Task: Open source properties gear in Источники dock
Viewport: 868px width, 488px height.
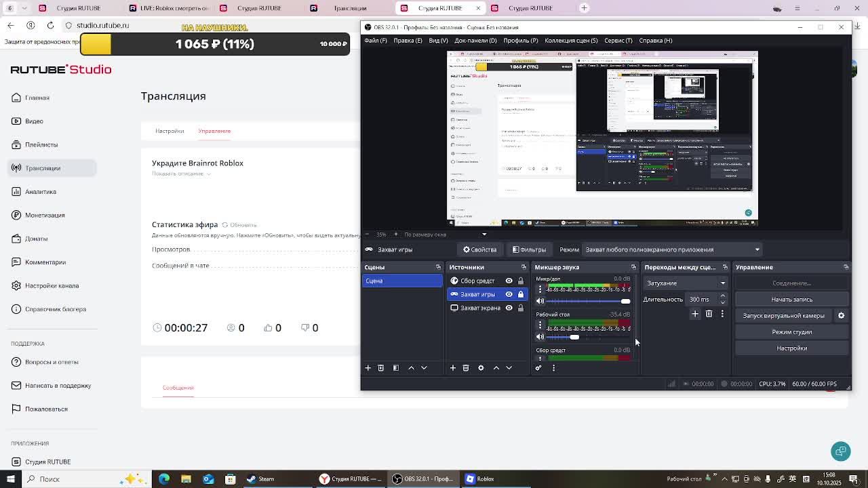Action: point(481,368)
